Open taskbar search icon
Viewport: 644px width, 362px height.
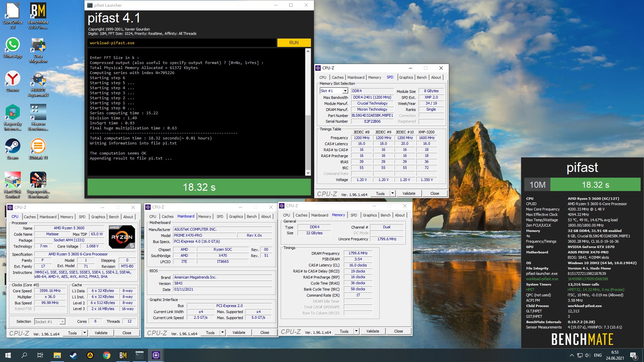(24, 355)
